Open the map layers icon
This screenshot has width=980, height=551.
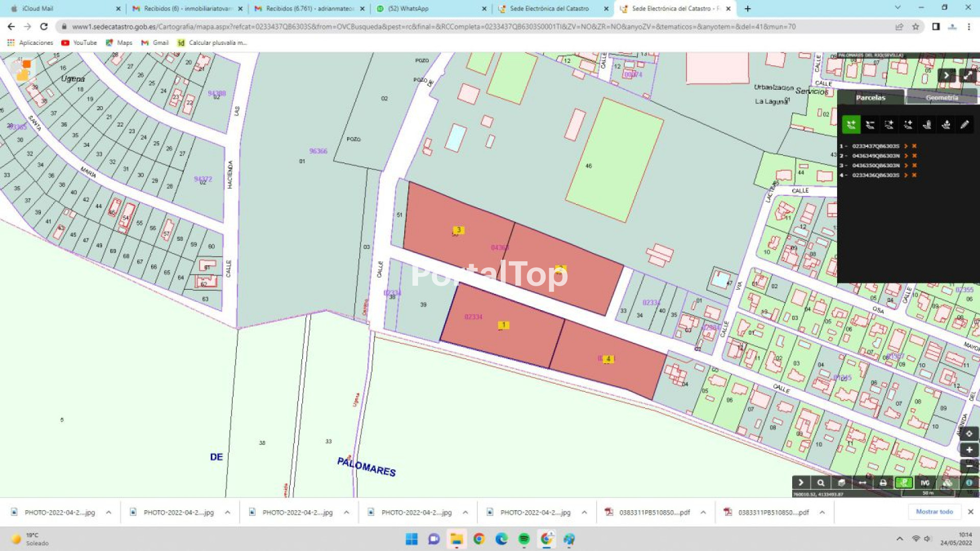click(x=842, y=483)
